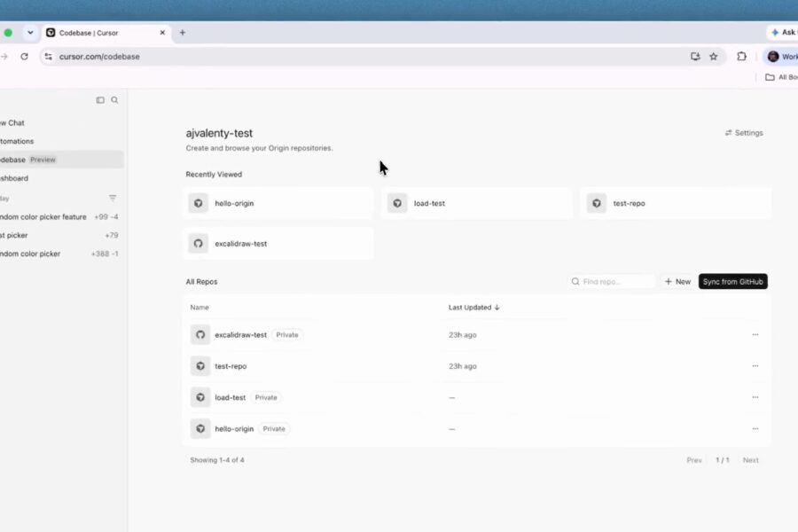
Task: Open more options for load-test row
Action: (755, 397)
